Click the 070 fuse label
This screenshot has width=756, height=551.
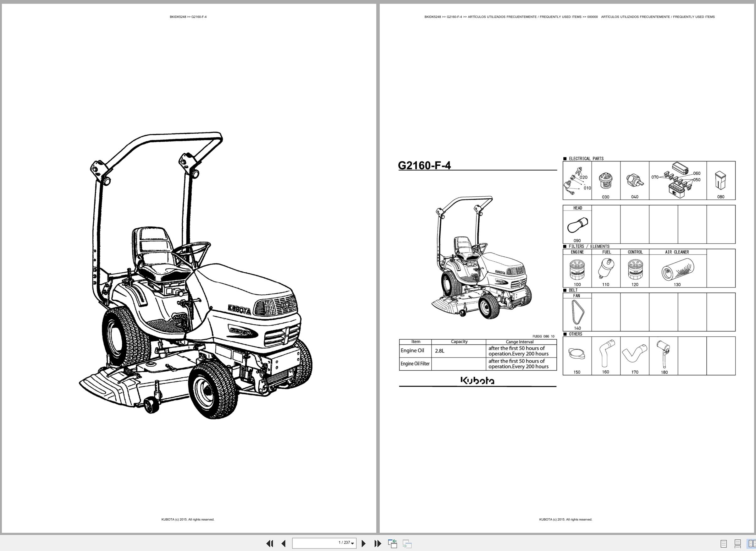point(655,177)
